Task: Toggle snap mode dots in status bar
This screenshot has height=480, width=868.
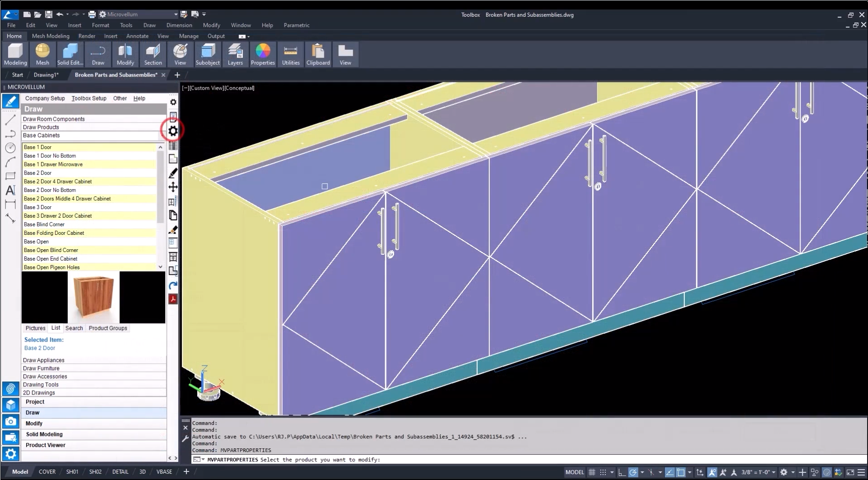Action: point(603,472)
